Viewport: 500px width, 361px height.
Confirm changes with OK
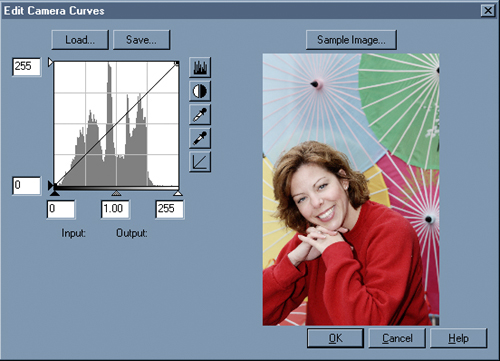coord(335,338)
